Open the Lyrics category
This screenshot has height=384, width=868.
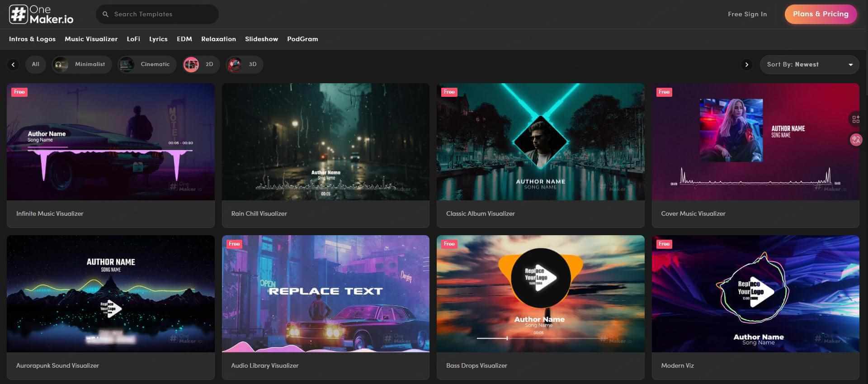158,39
